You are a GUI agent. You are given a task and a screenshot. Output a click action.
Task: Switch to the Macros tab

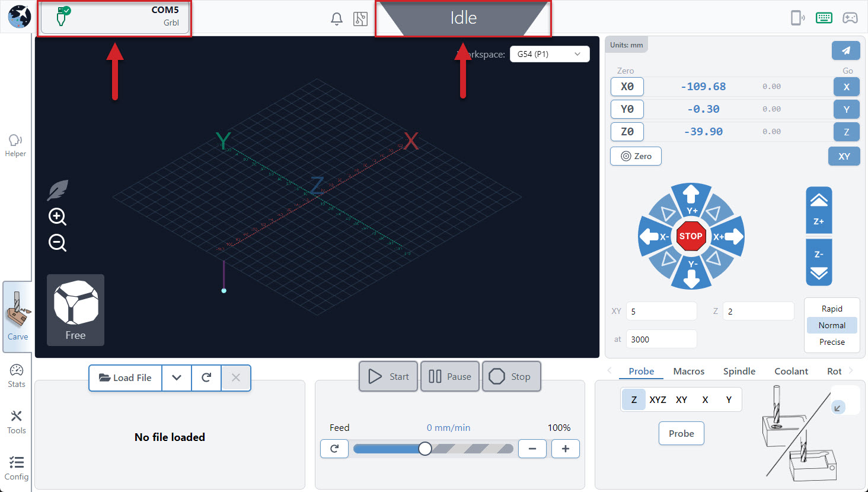click(x=688, y=371)
